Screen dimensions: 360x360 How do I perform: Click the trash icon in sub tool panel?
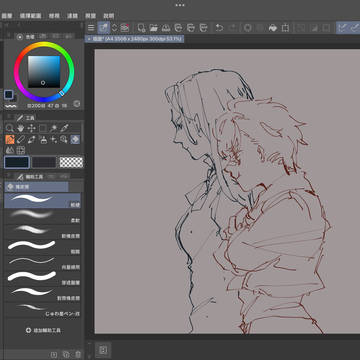click(x=78, y=355)
